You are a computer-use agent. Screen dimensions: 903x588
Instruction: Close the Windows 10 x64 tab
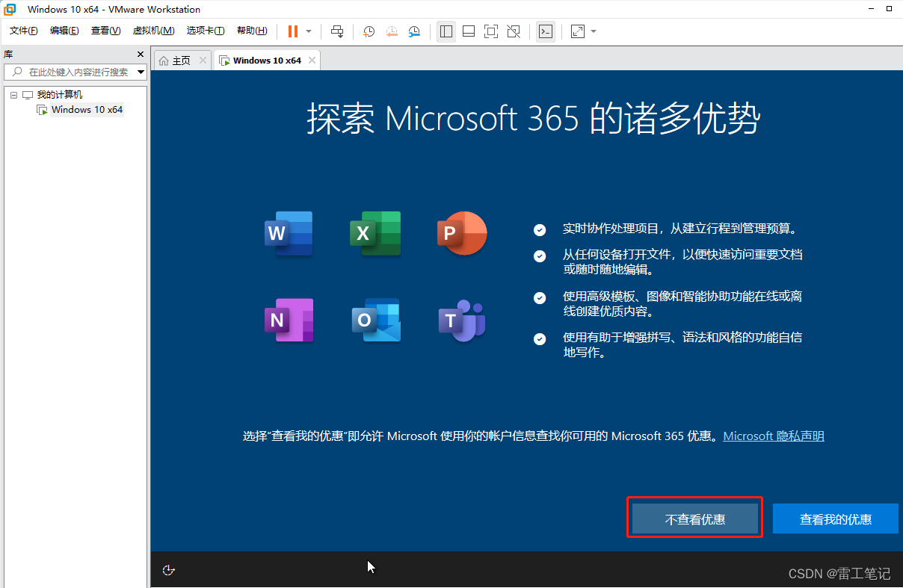(312, 61)
